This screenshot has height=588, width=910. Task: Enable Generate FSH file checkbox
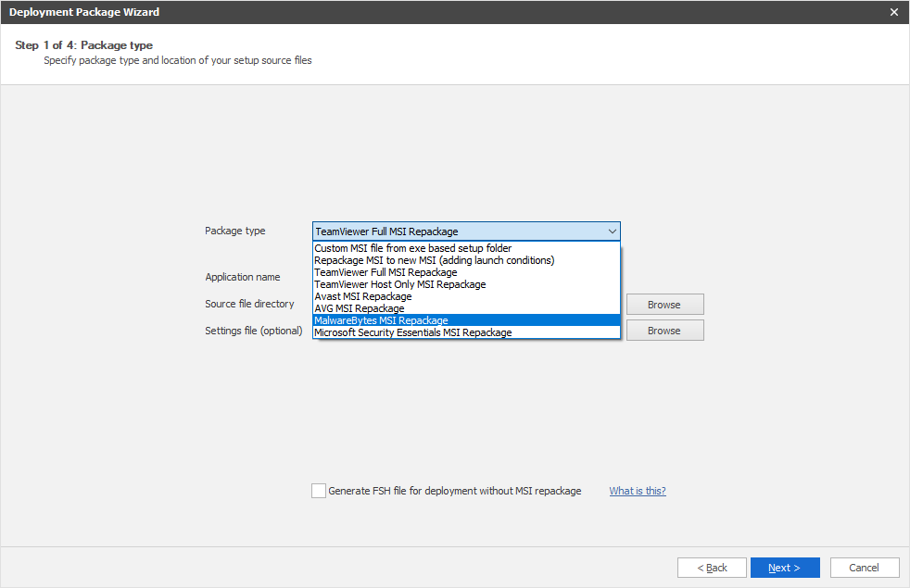tap(319, 491)
